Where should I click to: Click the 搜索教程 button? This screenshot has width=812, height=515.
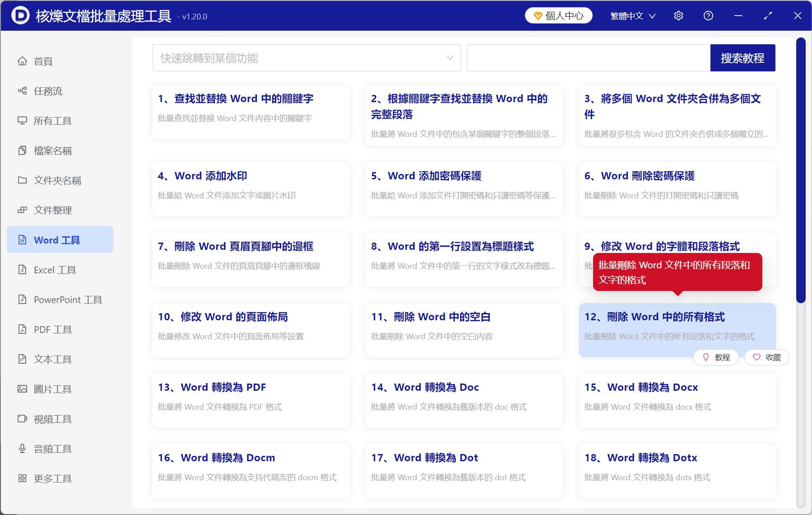(x=742, y=58)
